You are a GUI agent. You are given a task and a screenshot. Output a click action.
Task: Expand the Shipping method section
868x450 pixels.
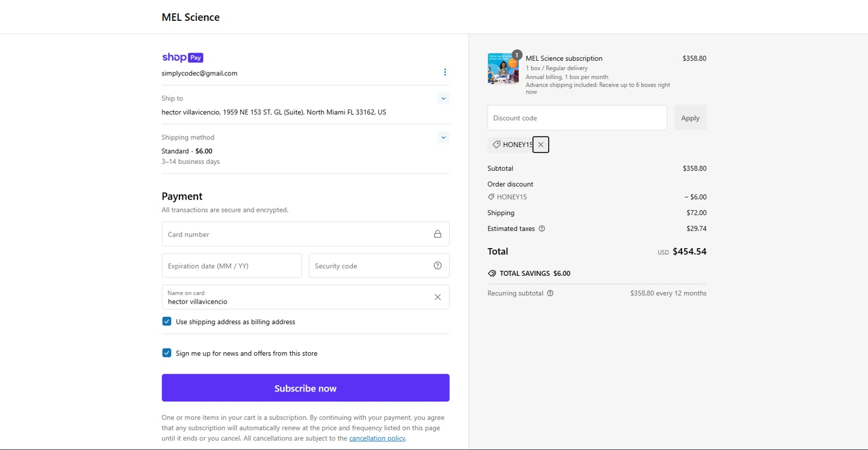(443, 137)
